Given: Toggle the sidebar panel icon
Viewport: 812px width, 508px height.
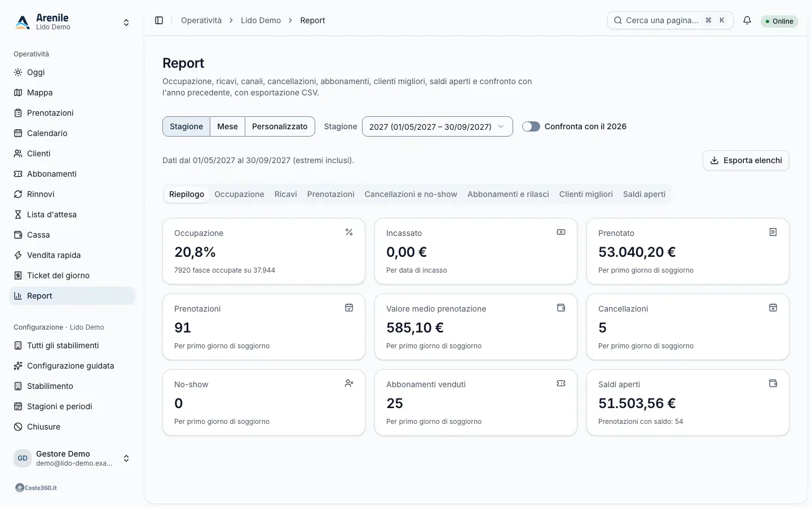Looking at the screenshot, I should 159,20.
